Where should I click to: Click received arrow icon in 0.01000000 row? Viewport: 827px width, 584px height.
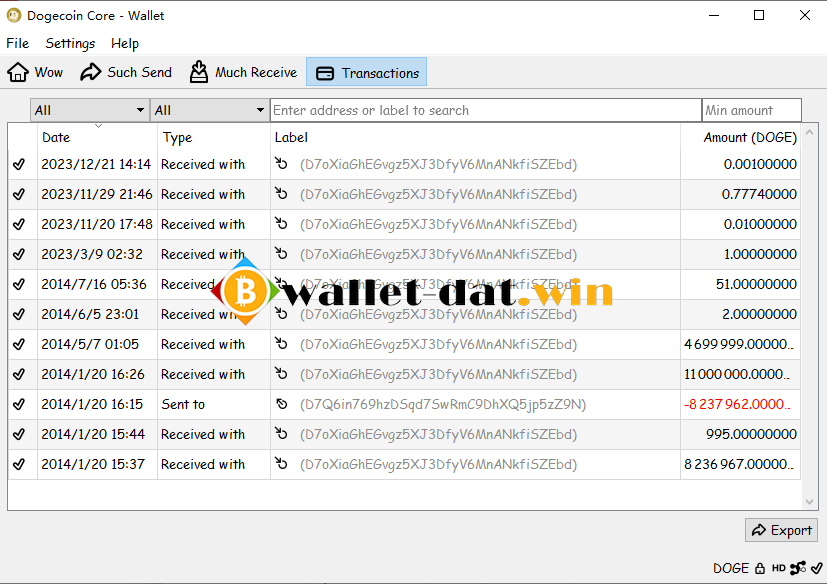(x=281, y=224)
